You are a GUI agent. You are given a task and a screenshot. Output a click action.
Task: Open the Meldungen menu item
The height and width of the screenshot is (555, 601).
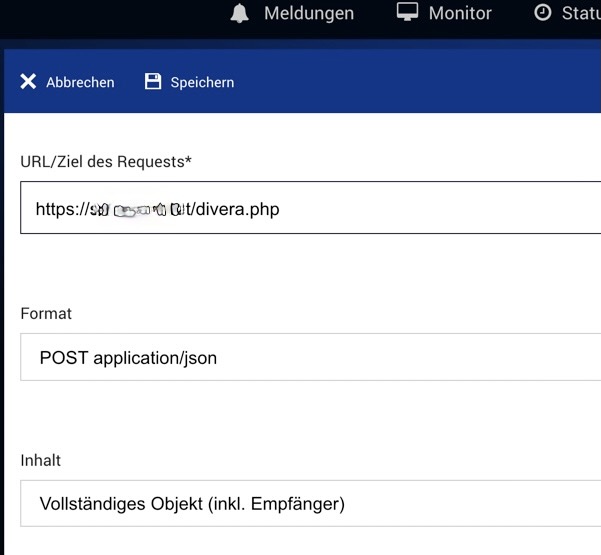(308, 13)
